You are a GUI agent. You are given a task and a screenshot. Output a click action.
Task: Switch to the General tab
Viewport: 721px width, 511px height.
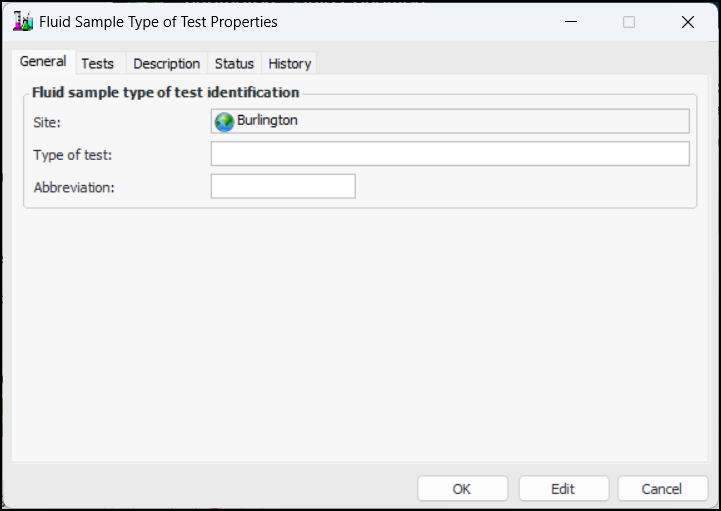point(43,62)
